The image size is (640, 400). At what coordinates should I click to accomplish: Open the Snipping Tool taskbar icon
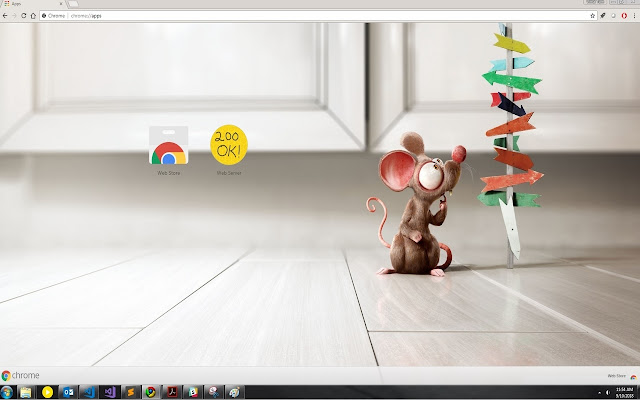point(213,392)
